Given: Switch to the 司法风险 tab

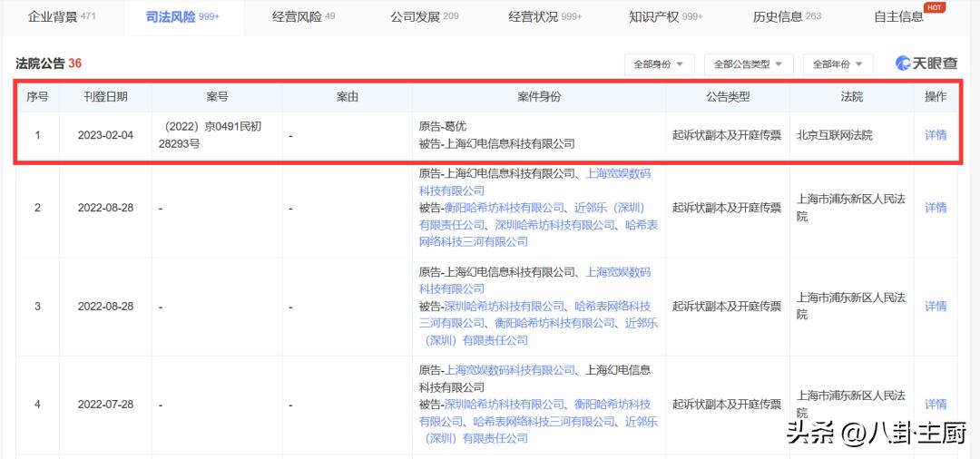Looking at the screenshot, I should point(183,17).
